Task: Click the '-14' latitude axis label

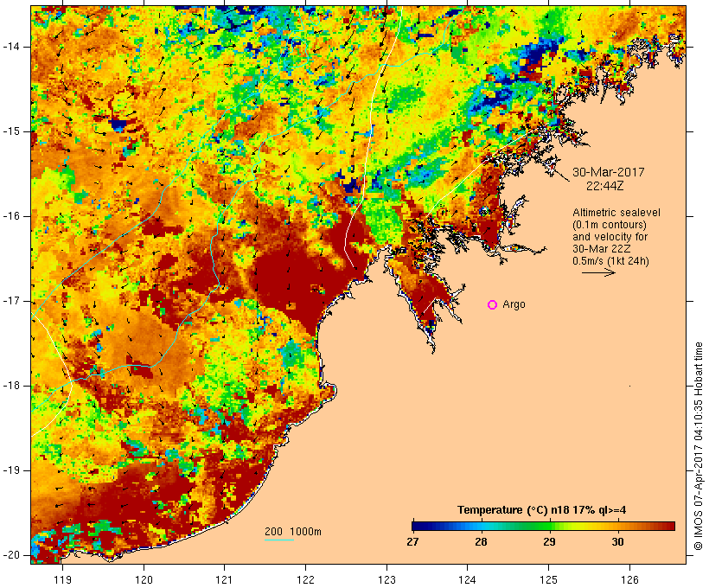Action: pyautogui.click(x=11, y=47)
